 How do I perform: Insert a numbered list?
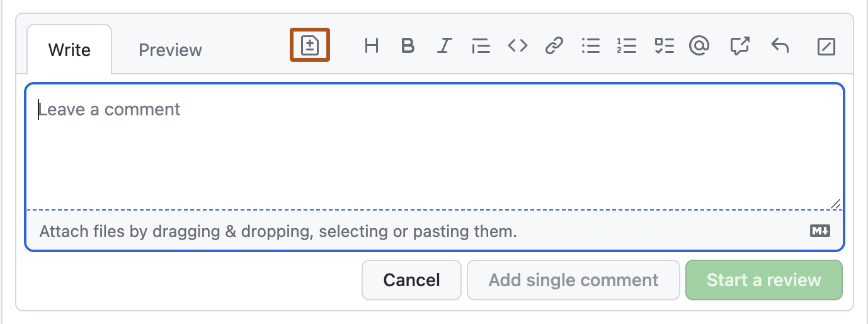[627, 46]
